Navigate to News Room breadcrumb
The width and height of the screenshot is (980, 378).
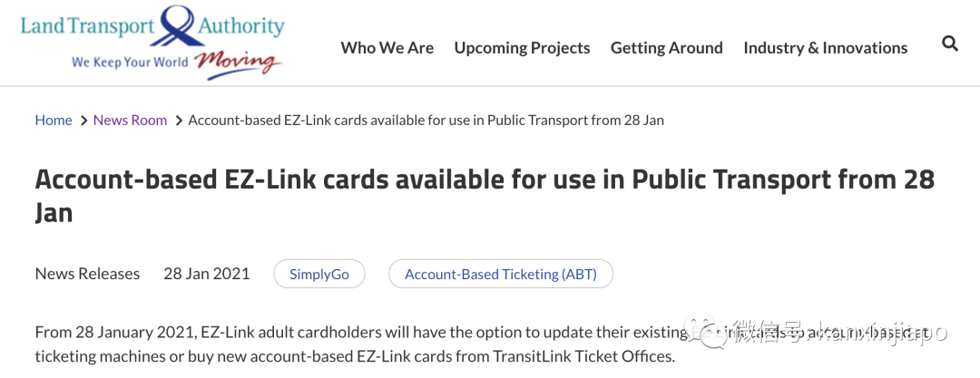coord(130,121)
